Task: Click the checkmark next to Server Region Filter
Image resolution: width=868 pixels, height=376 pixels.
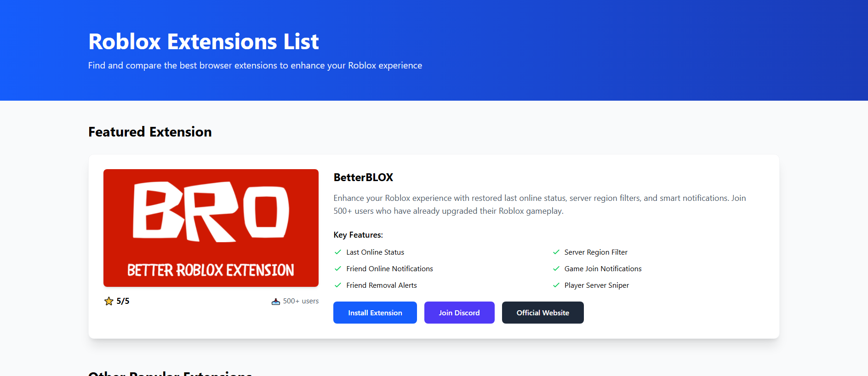Action: [556, 252]
